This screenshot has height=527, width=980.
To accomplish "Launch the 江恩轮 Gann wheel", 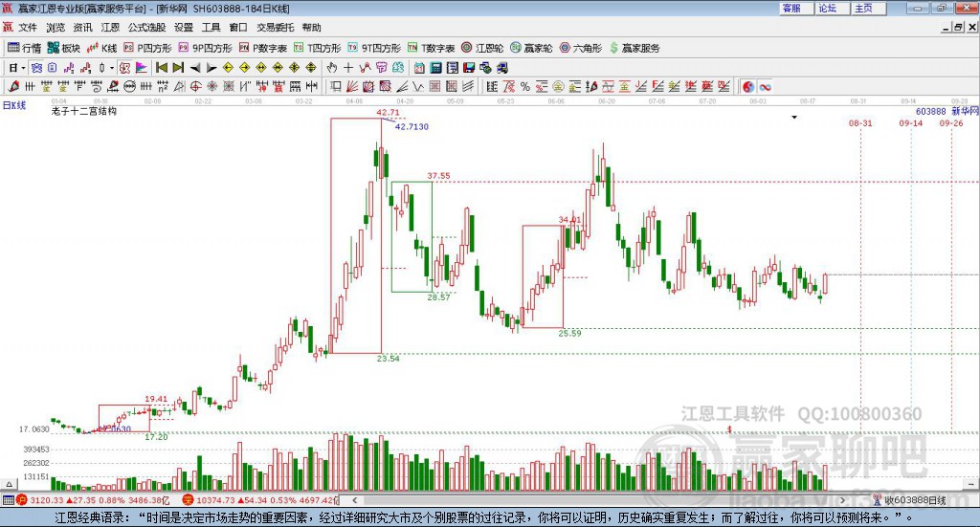I will pos(482,48).
